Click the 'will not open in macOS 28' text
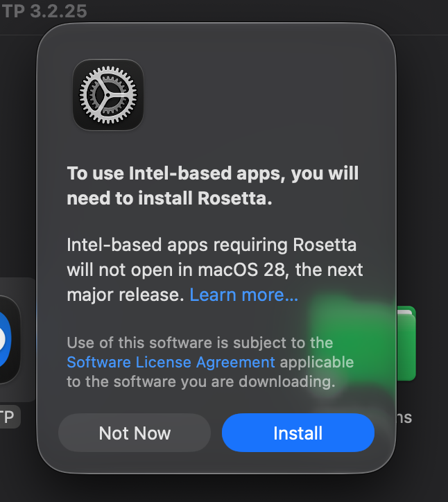 [176, 270]
